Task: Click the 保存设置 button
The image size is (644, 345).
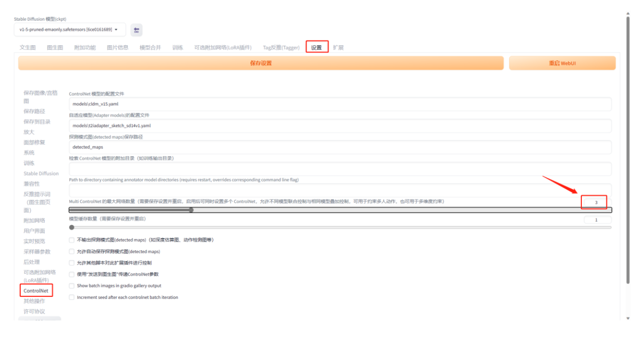Action: pos(260,63)
